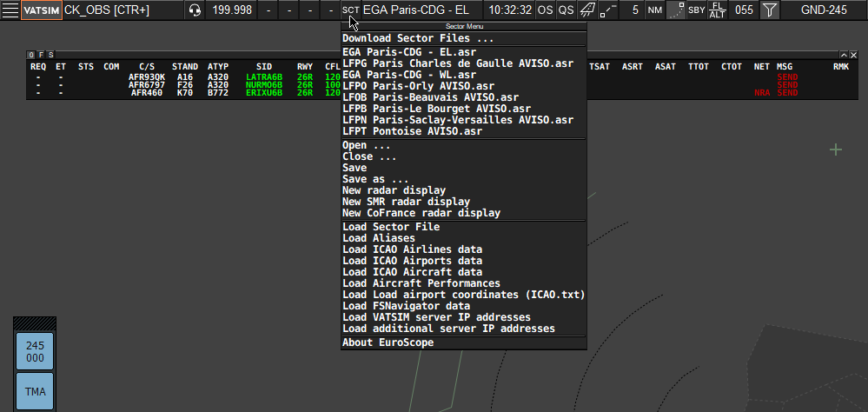Close the departure list window
The width and height of the screenshot is (868, 412).
point(853,55)
